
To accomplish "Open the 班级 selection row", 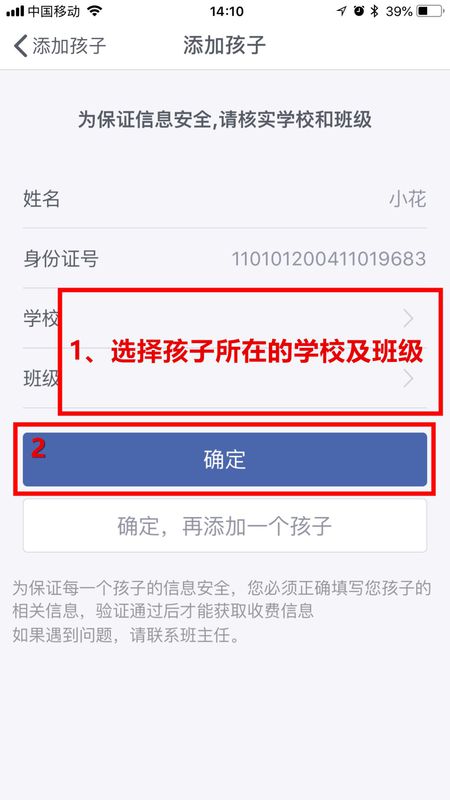I will point(224,379).
